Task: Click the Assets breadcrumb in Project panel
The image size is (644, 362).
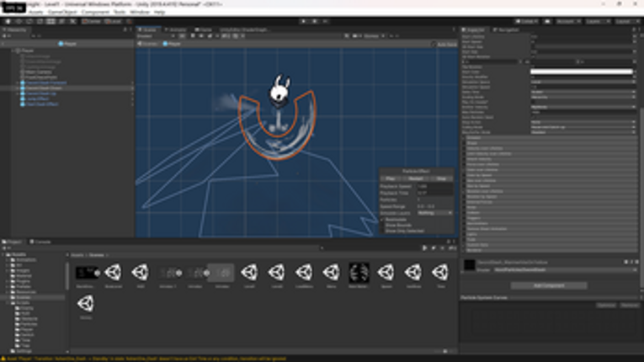Action: click(77, 255)
